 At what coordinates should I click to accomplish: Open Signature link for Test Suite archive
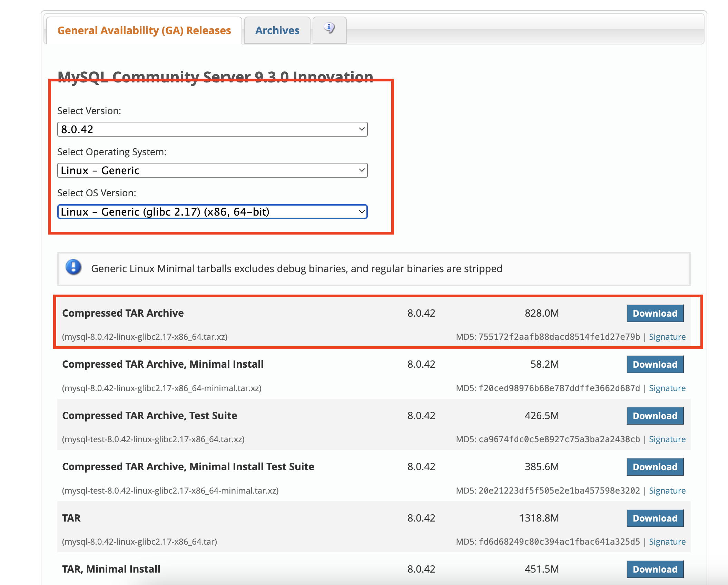667,439
